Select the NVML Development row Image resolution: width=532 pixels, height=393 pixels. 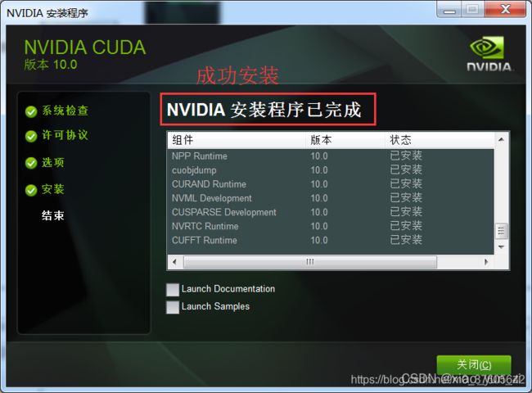click(x=331, y=198)
